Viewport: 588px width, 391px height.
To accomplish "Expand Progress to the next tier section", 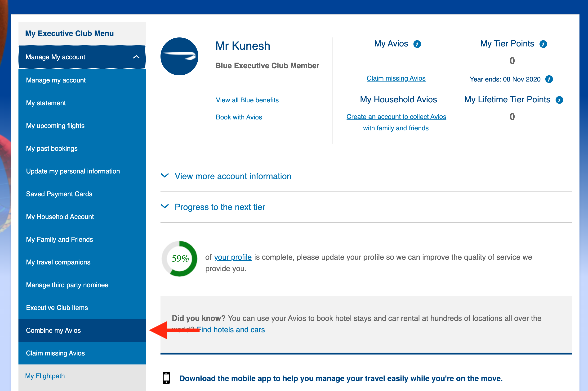I will coord(220,207).
